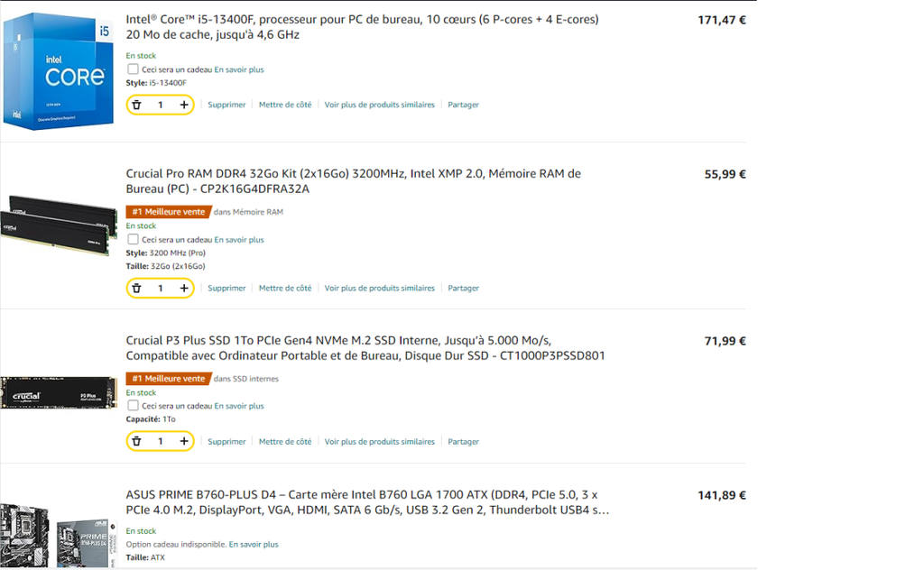Image resolution: width=924 pixels, height=570 pixels.
Task: Mark Intel Core i5 as a gift
Action: 133,69
